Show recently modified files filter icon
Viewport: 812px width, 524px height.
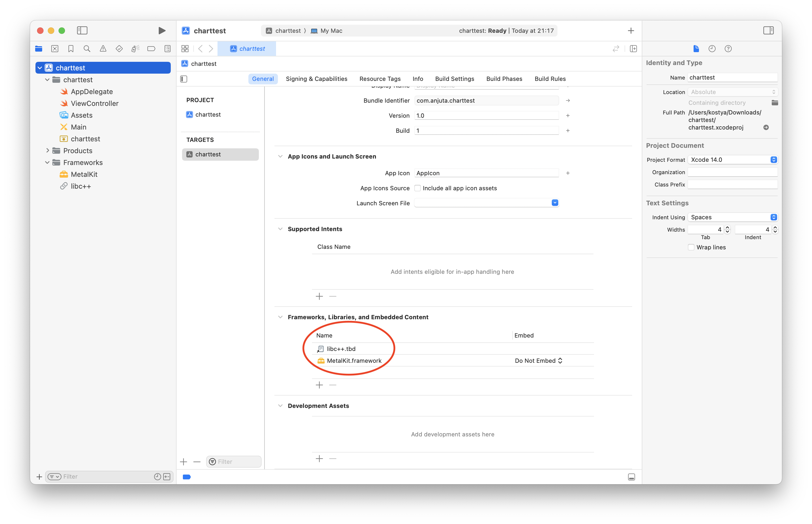157,477
